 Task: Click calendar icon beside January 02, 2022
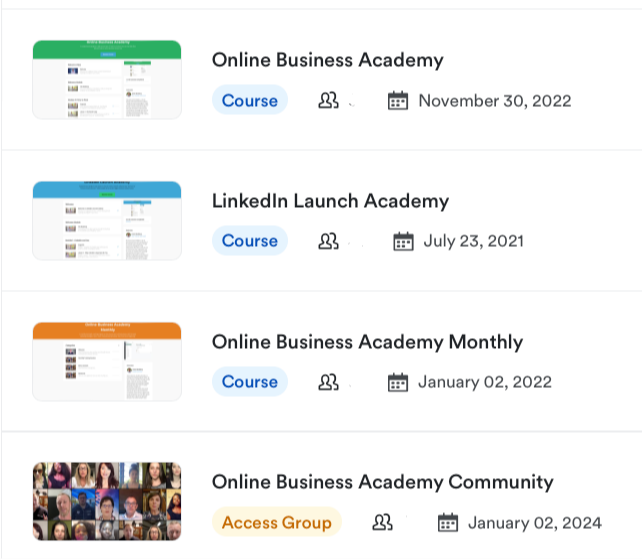[398, 382]
